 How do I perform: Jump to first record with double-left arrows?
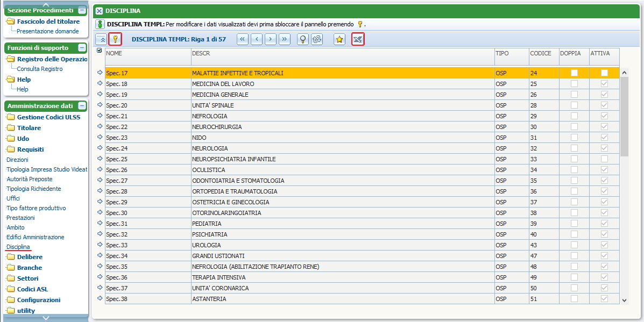243,39
